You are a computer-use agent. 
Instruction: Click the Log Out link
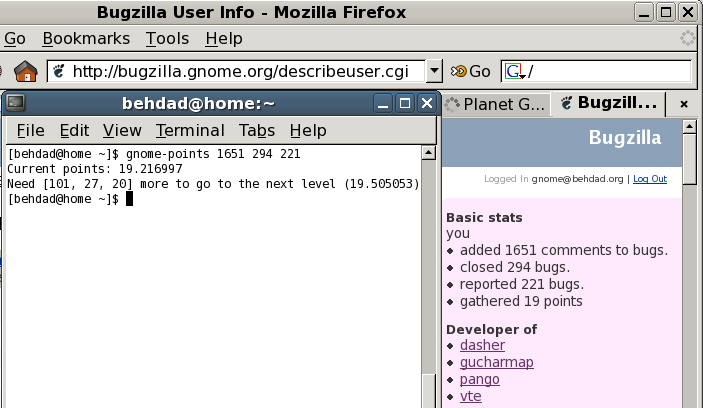point(650,179)
